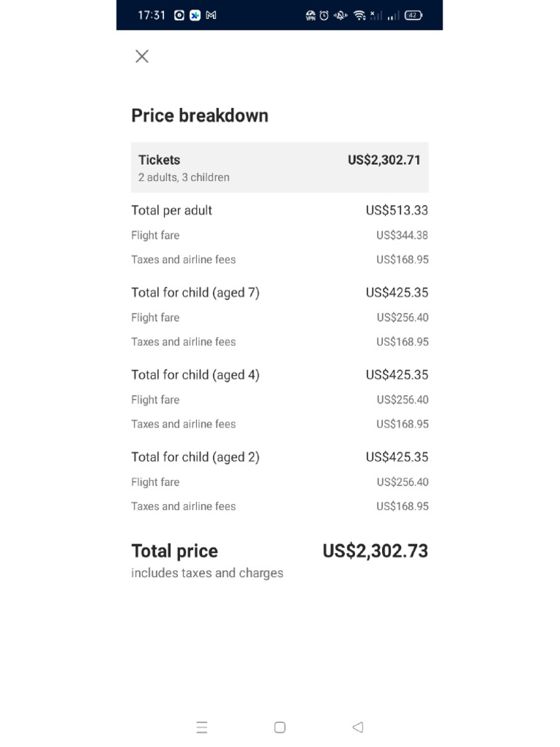Open recent apps with three-line icon

202,727
